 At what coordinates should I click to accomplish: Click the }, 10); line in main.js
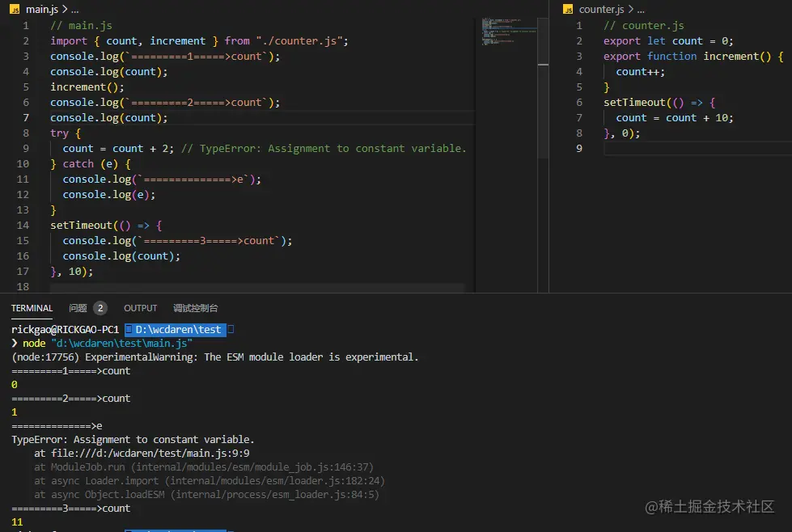pos(71,272)
